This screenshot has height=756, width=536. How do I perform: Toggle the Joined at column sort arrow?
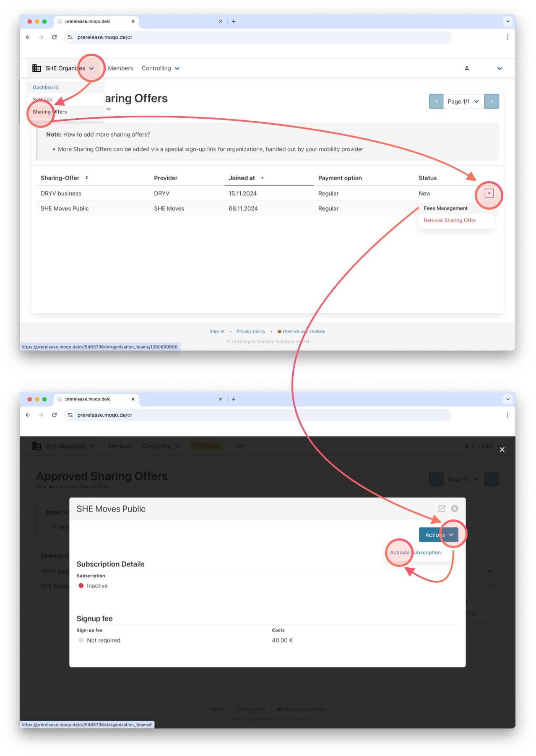pos(263,178)
